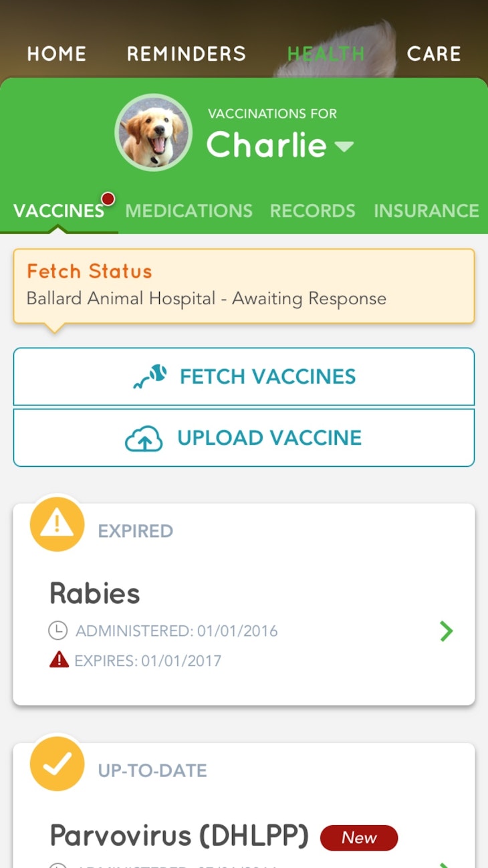Tap the Fetch Status notice banner

[x=244, y=286]
